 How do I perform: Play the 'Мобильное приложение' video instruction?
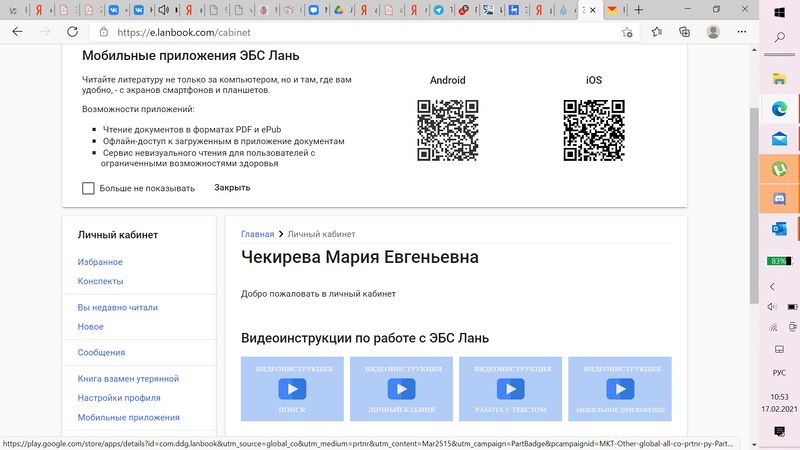[x=620, y=389]
